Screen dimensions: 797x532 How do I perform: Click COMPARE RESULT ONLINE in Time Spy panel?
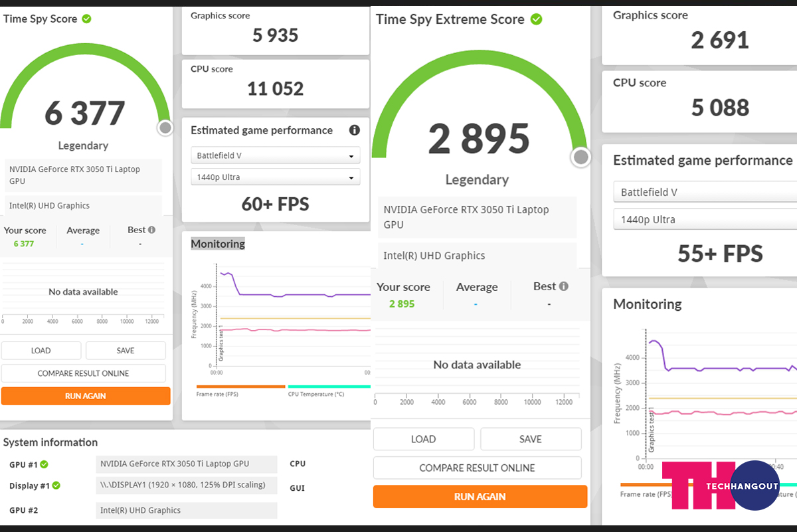click(84, 373)
